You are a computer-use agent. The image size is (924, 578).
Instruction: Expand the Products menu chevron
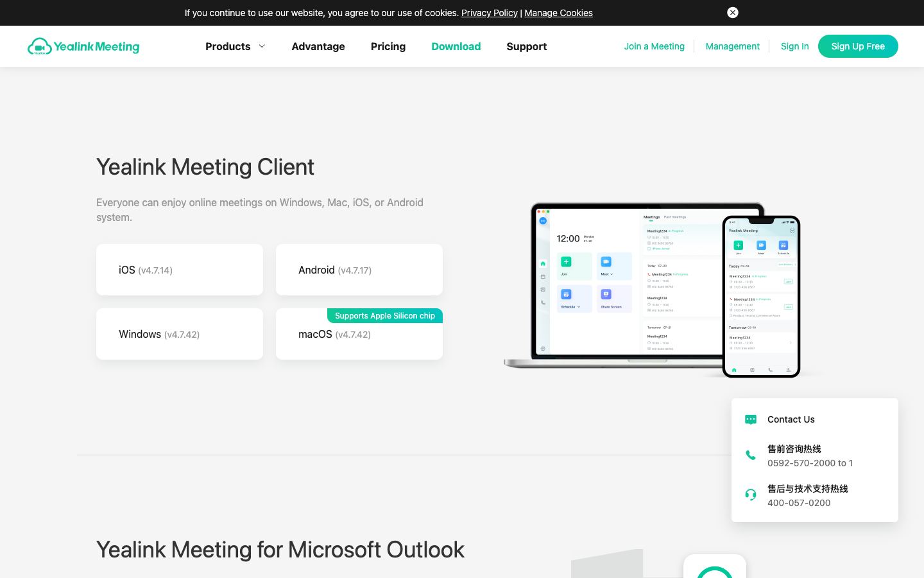[x=262, y=46]
